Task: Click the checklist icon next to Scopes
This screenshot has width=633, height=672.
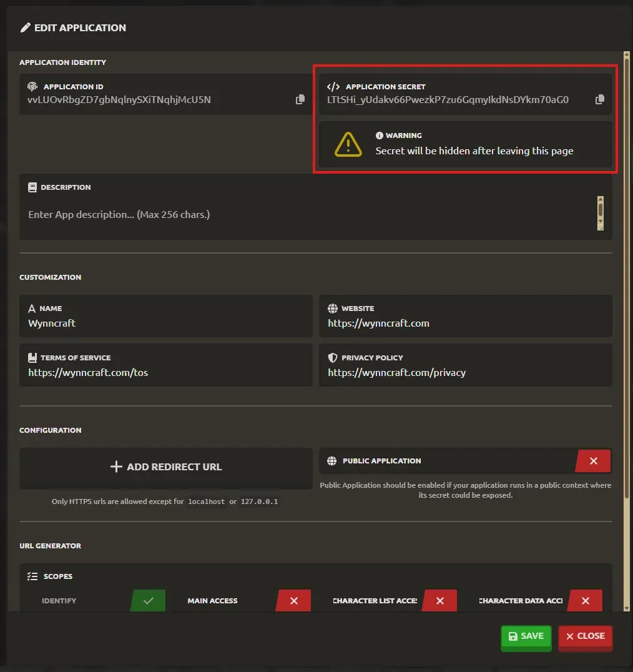Action: tap(32, 576)
